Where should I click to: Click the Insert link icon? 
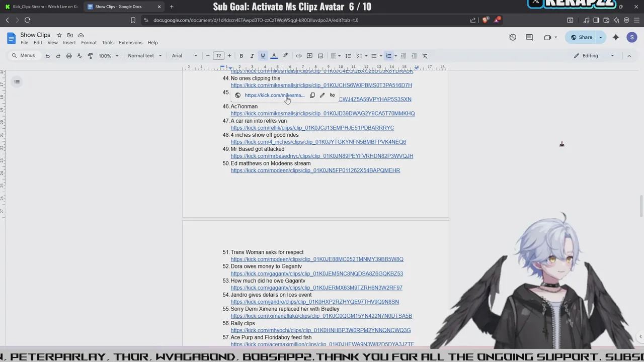click(298, 56)
